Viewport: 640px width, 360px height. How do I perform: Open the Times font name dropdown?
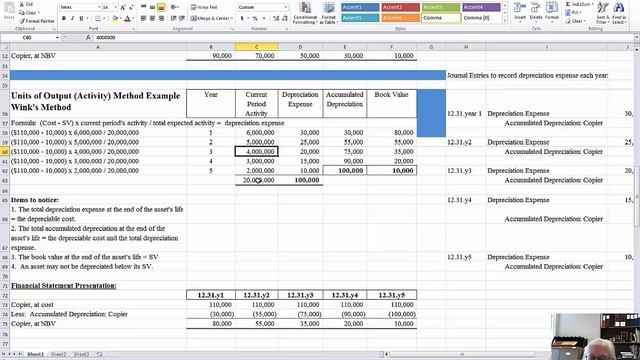(x=99, y=7)
